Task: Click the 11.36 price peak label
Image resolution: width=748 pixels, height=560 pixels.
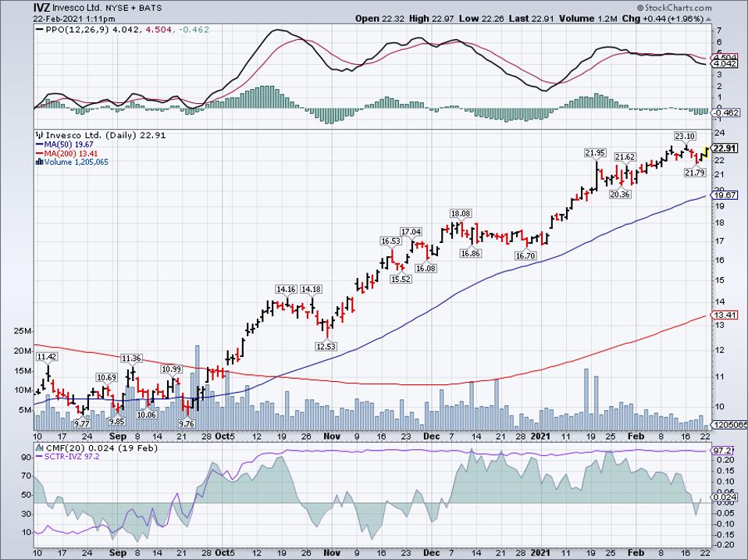Action: 131,358
